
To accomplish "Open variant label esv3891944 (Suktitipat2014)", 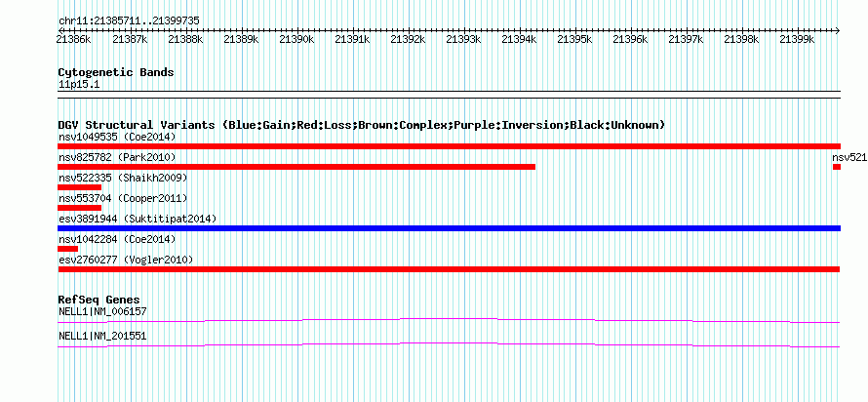I will coord(138,219).
